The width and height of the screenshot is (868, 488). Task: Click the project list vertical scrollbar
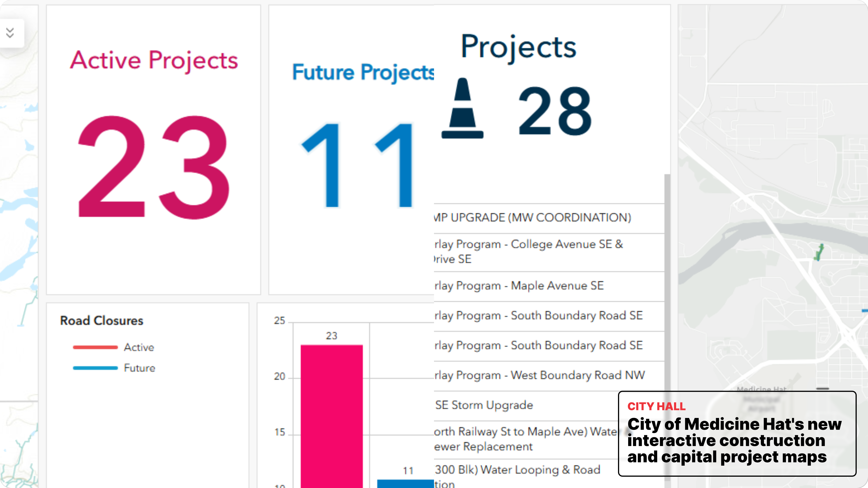667,270
